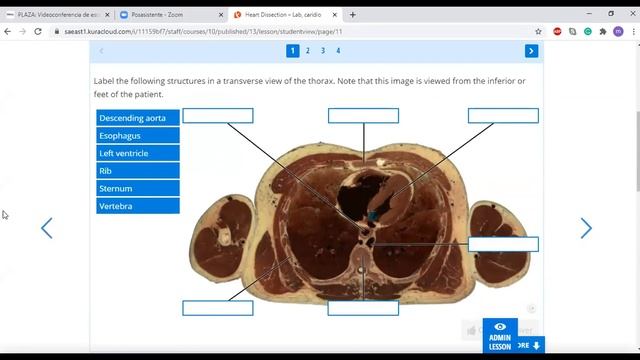Close the PLAZA Videoconferencia tab
The image size is (640, 360).
point(107,15)
